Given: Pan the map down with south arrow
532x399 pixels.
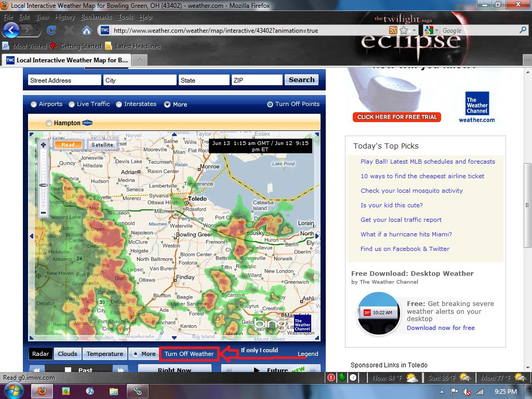Looking at the screenshot, I should [x=174, y=338].
